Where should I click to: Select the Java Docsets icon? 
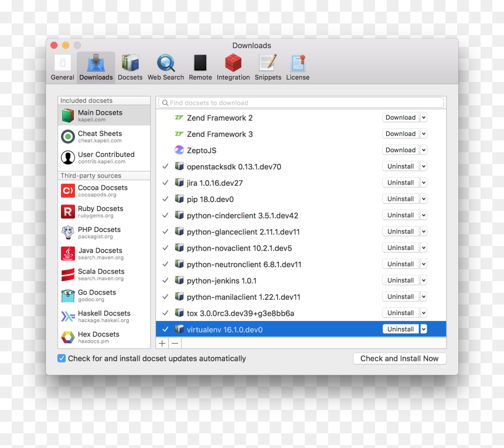(68, 254)
